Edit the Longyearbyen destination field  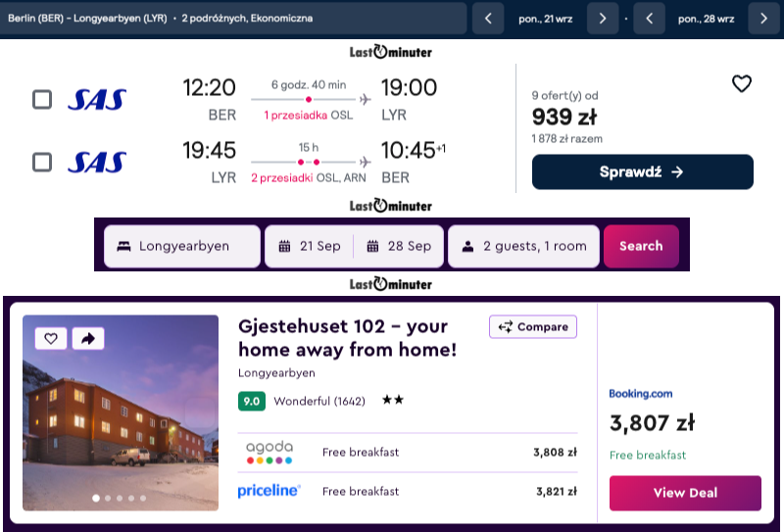click(182, 246)
